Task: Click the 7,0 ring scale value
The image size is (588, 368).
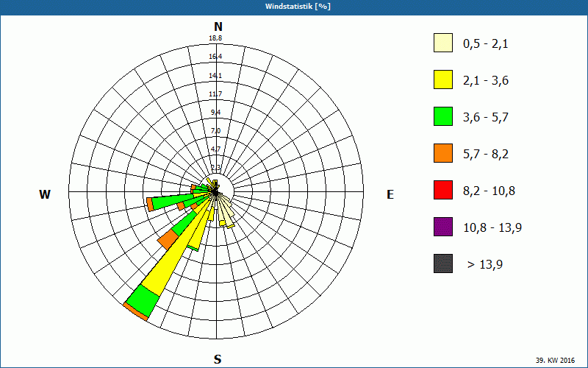Action: click(x=215, y=131)
